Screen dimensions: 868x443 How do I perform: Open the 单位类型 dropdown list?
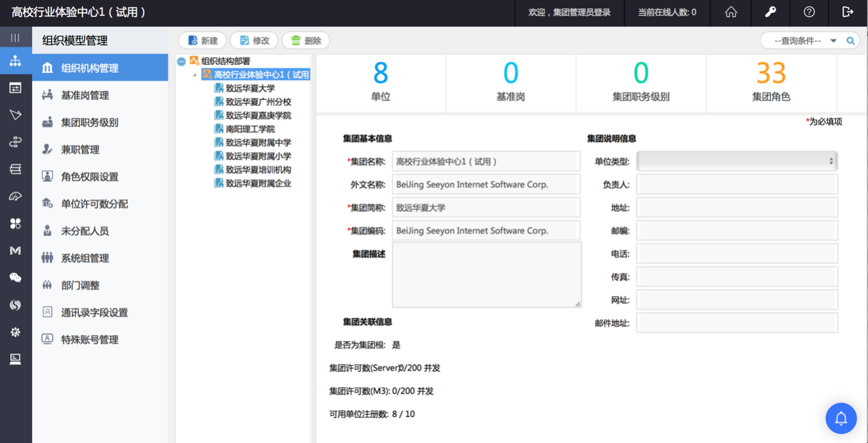pos(737,161)
